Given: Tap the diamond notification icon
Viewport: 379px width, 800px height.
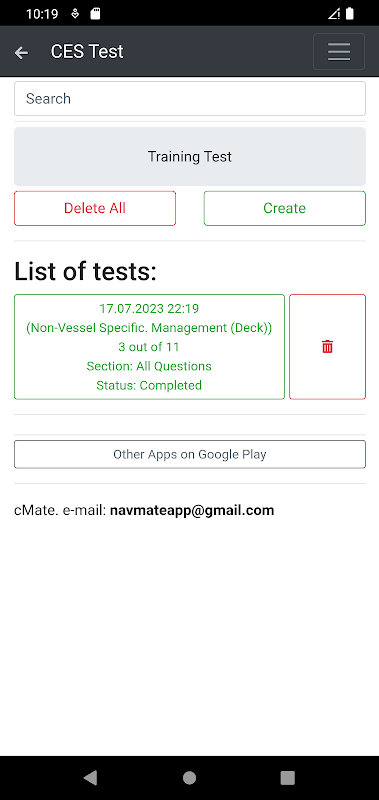Looking at the screenshot, I should coord(75,14).
